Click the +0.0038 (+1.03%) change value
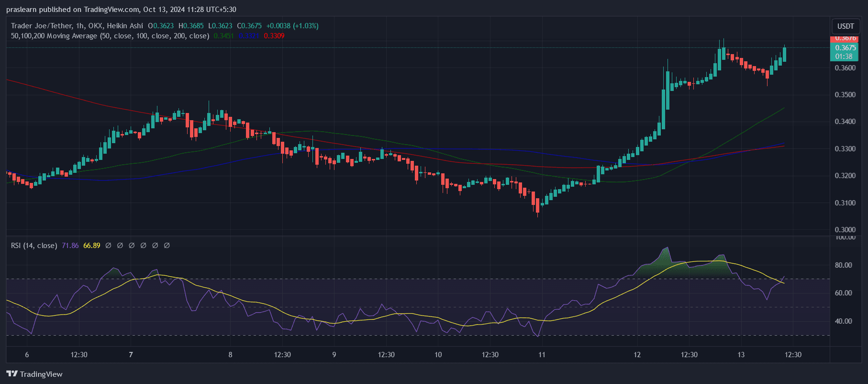Screen dimensions: 868x384 tap(292, 26)
